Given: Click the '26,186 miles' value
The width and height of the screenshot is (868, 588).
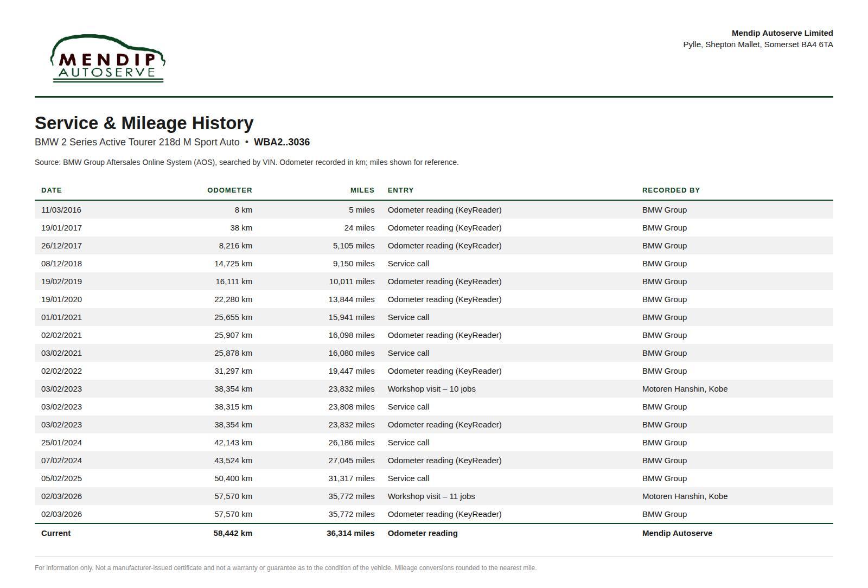Looking at the screenshot, I should 352,443.
